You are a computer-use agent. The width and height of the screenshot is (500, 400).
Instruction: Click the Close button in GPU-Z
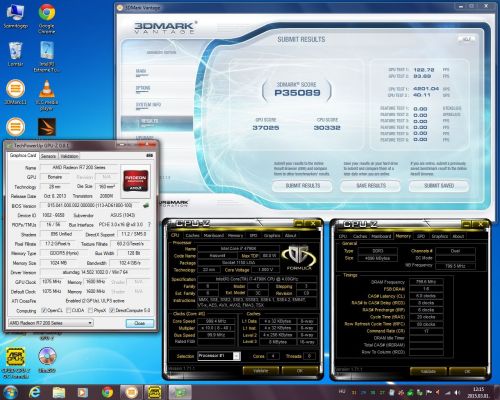140,323
